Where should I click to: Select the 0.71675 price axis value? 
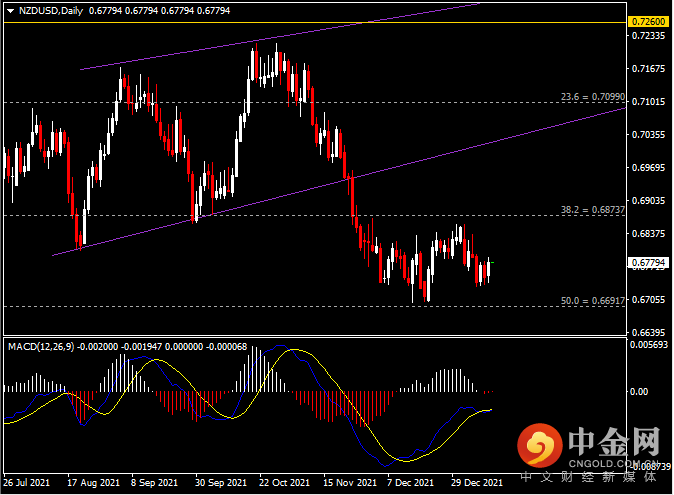pyautogui.click(x=649, y=69)
